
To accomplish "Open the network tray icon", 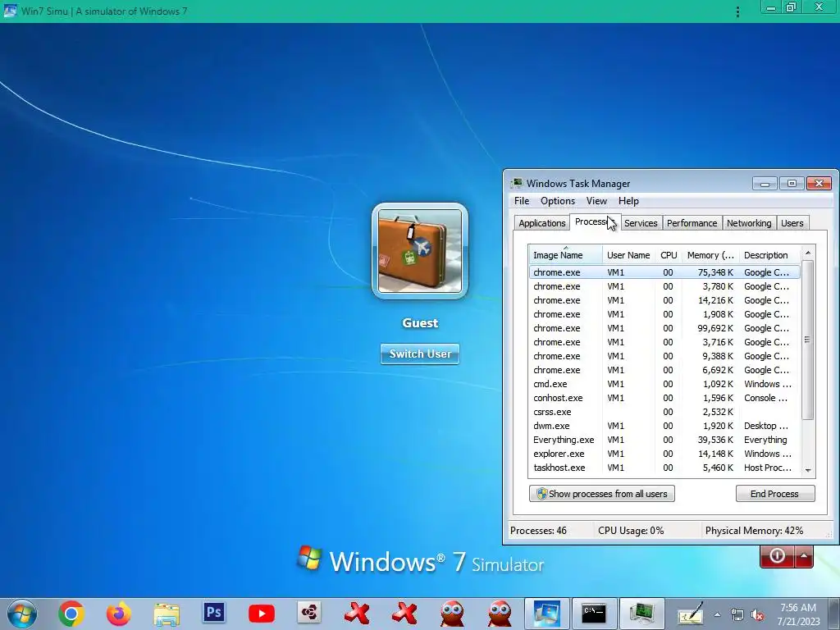I will [x=737, y=615].
